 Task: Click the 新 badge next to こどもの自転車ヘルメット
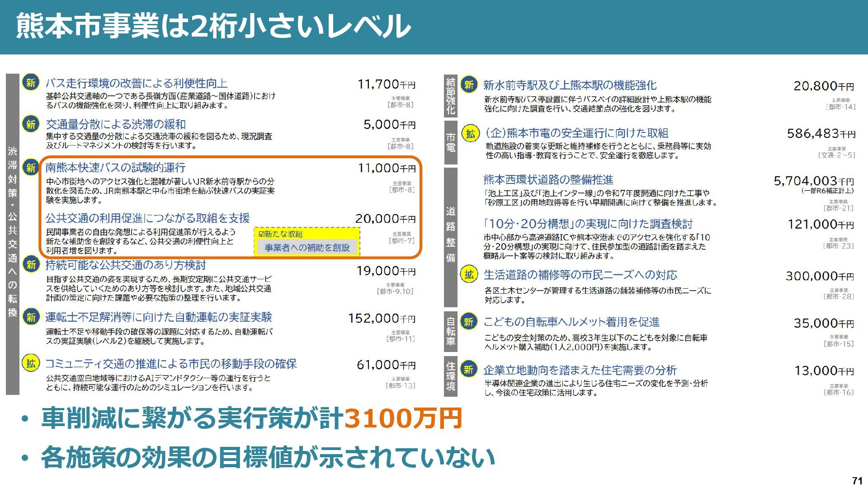click(x=468, y=322)
